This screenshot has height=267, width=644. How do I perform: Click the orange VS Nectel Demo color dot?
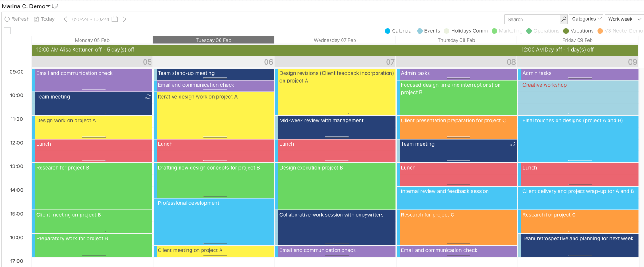(600, 31)
